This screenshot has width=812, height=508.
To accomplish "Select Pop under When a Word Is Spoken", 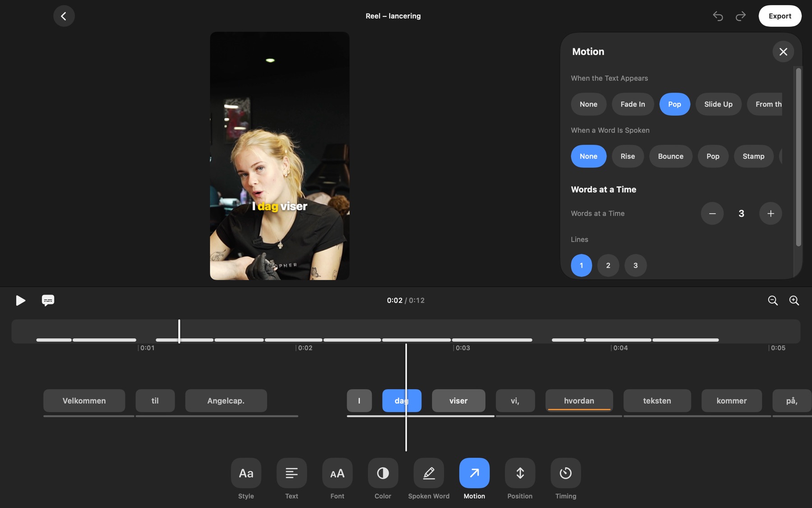I will pos(713,156).
